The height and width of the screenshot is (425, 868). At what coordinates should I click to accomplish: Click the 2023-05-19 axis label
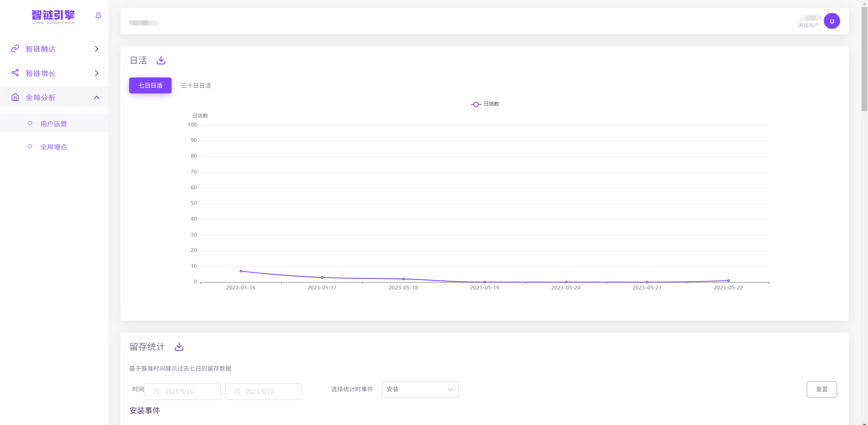pyautogui.click(x=485, y=288)
